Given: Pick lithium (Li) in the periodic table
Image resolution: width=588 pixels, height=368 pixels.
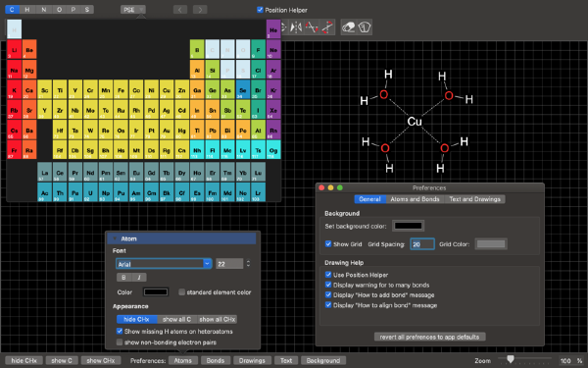Looking at the screenshot, I should pos(15,49).
